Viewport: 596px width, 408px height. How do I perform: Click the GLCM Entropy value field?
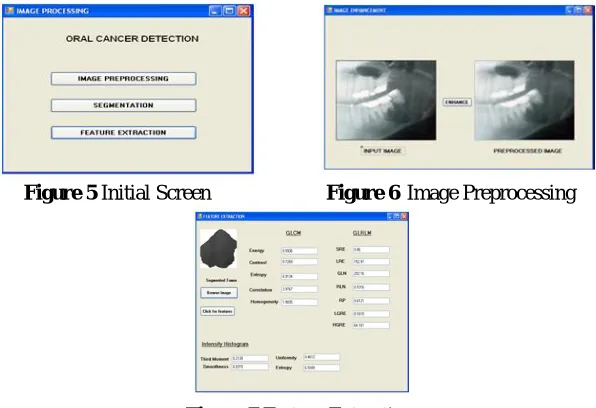point(300,276)
